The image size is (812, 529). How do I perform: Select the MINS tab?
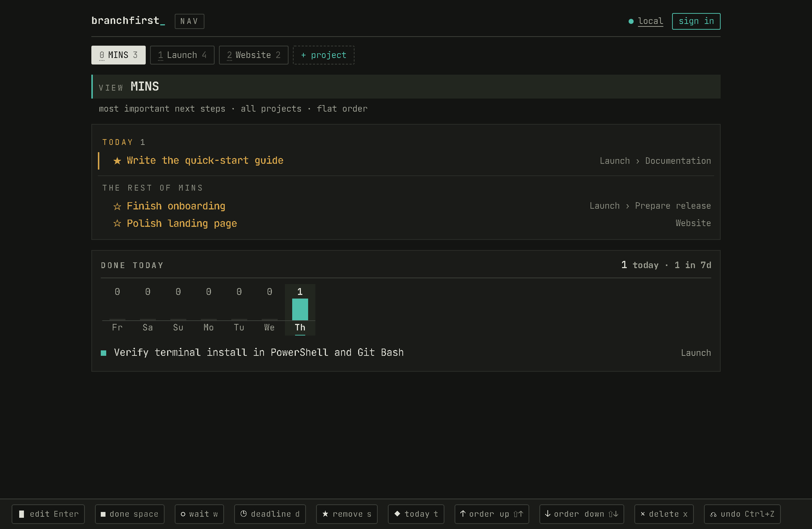click(119, 55)
